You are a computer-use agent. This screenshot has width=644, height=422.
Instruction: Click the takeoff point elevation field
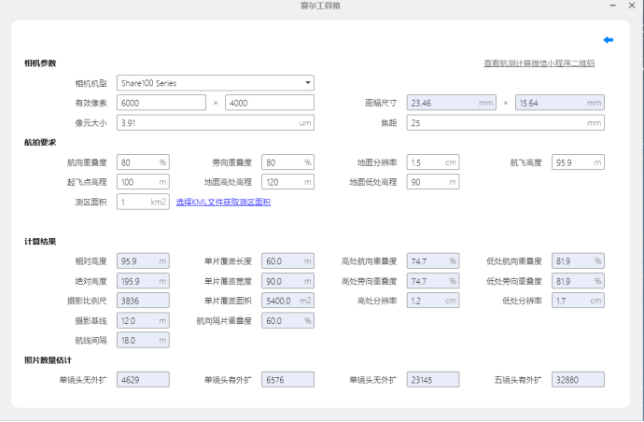[x=136, y=182]
